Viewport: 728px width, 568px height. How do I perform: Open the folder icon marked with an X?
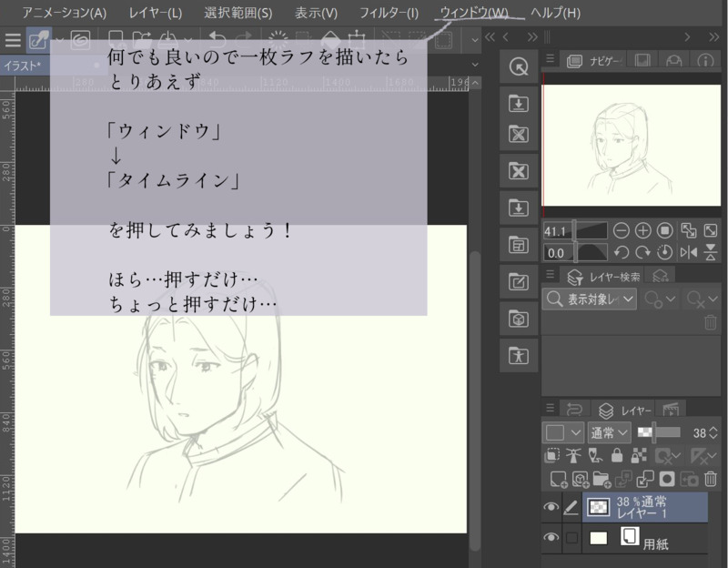[x=518, y=171]
